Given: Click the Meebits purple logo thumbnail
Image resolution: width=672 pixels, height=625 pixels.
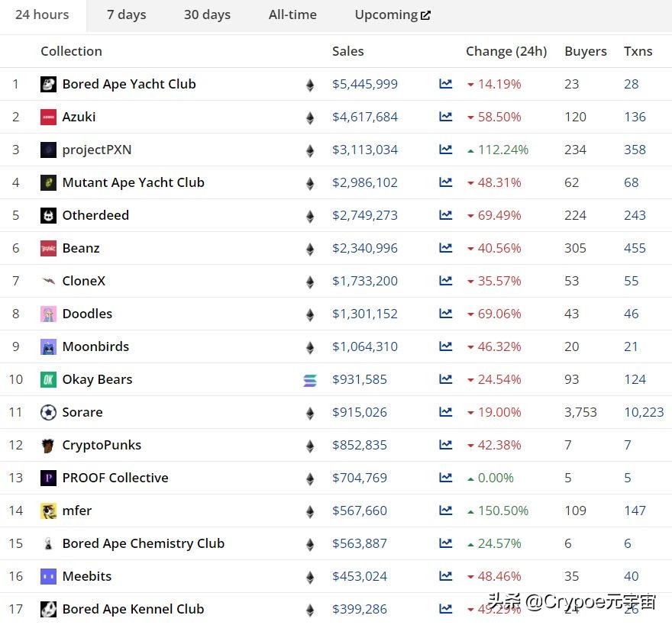Looking at the screenshot, I should coord(48,576).
